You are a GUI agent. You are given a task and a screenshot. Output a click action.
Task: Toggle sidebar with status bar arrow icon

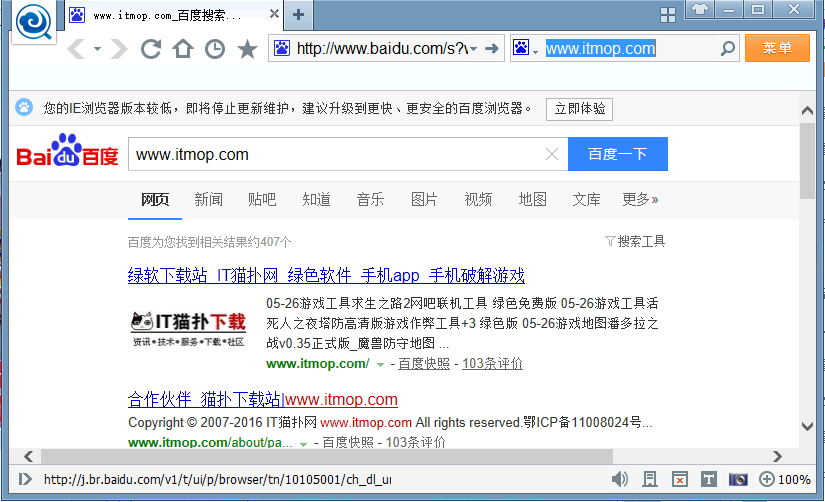25,479
